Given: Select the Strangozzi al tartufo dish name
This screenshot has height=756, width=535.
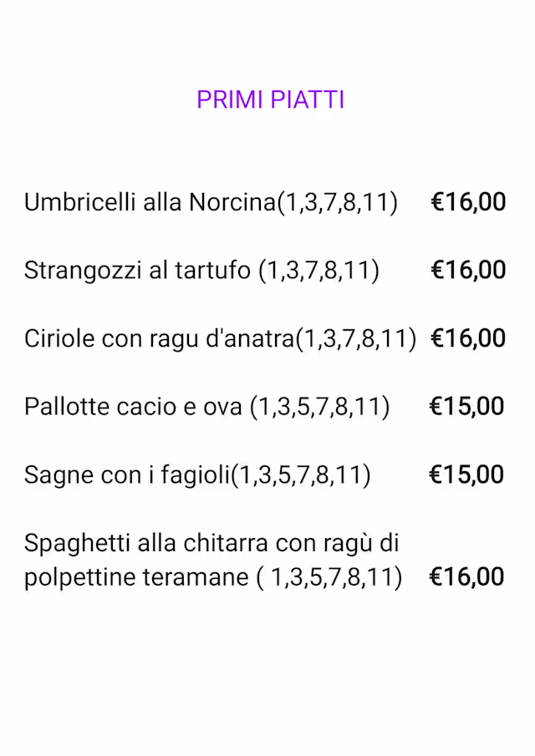Looking at the screenshot, I should (137, 271).
